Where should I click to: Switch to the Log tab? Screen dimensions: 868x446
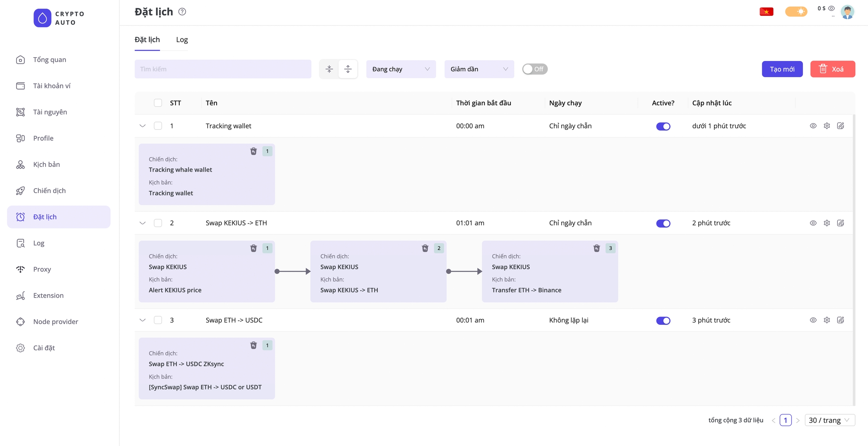[x=182, y=40]
